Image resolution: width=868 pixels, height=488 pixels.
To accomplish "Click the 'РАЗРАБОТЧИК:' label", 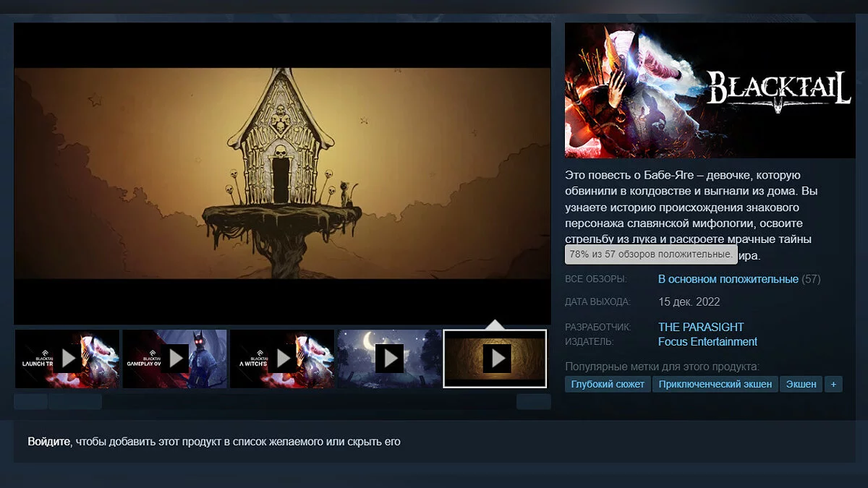I will coord(598,328).
